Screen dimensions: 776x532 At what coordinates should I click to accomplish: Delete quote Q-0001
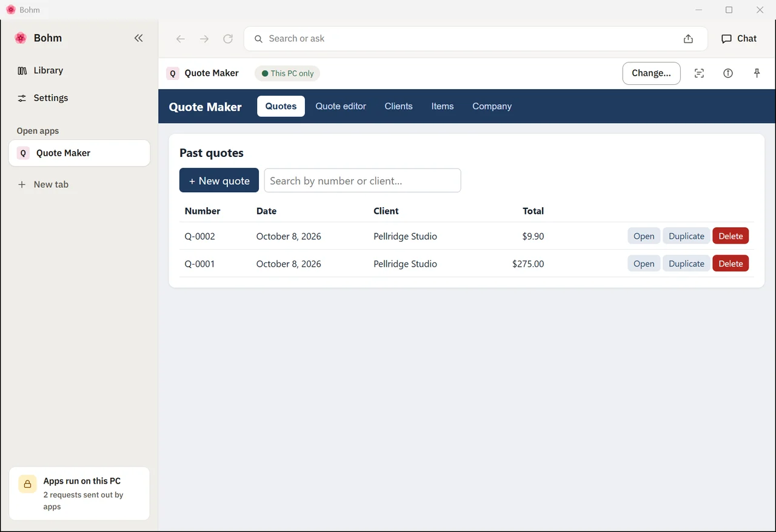731,264
